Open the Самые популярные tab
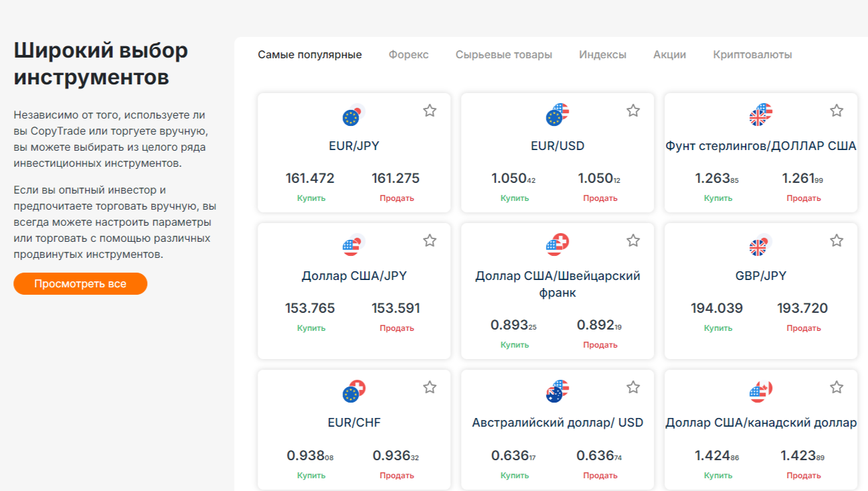 tap(310, 55)
